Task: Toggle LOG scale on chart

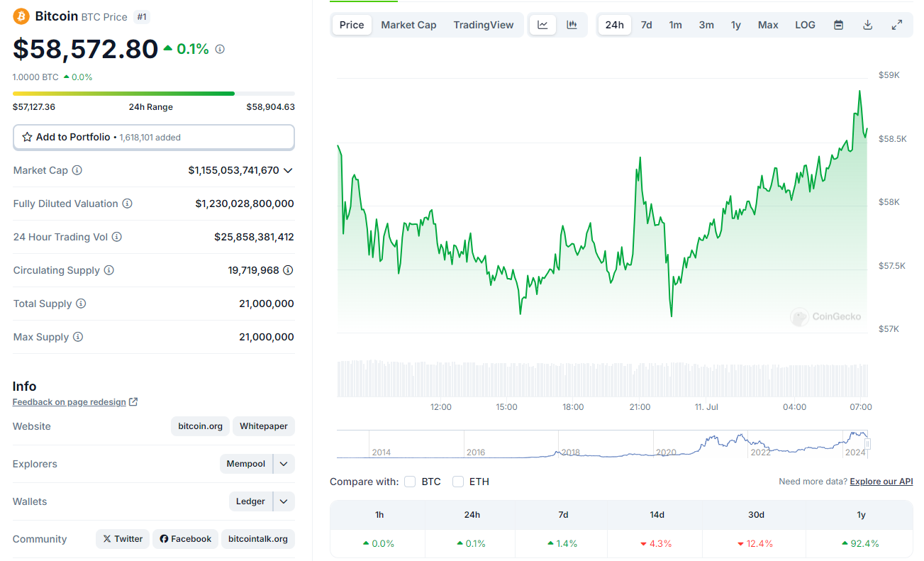Action: pos(805,25)
